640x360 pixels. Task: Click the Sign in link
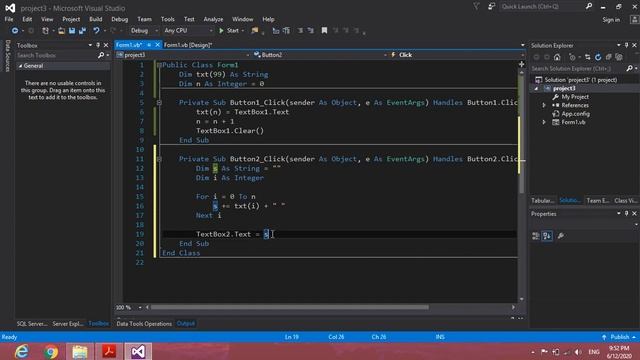pos(611,20)
